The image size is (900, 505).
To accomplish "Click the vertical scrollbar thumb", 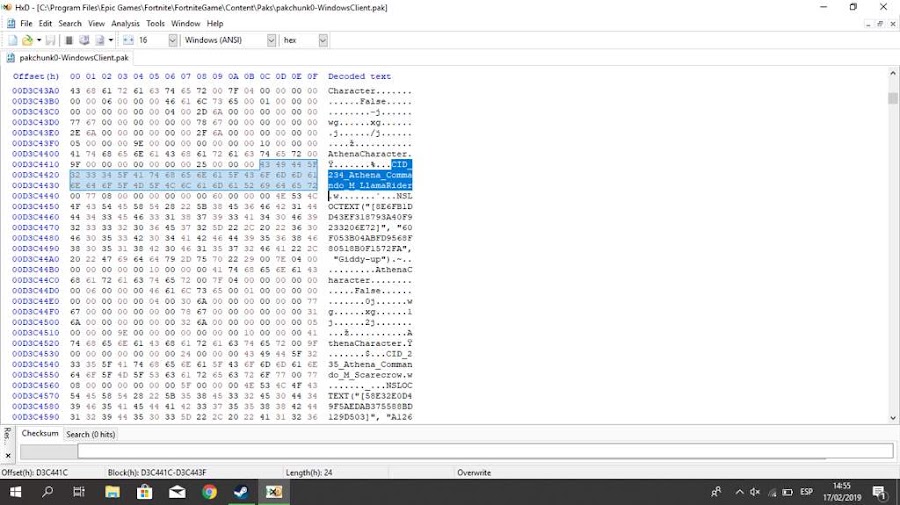I will 893,98.
